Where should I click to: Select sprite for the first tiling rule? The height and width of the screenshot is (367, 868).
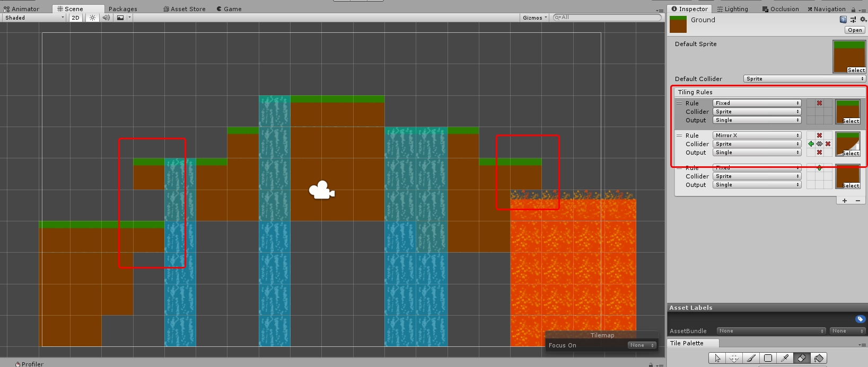(x=851, y=121)
